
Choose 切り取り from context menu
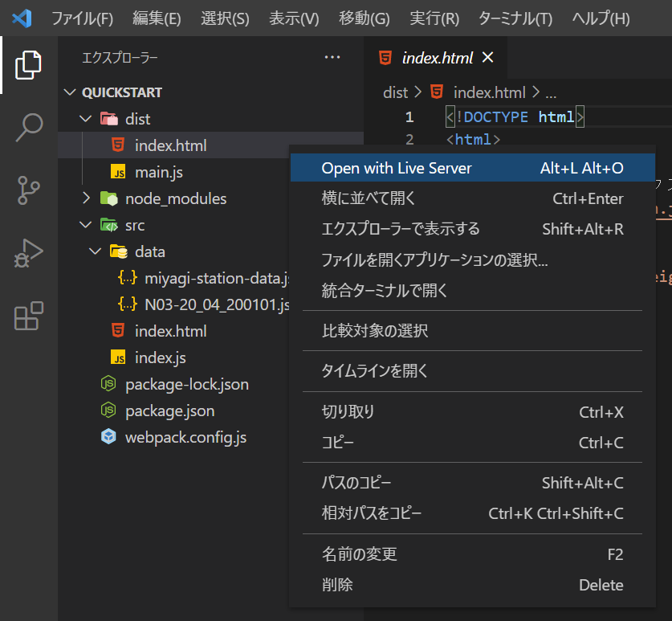(x=473, y=411)
